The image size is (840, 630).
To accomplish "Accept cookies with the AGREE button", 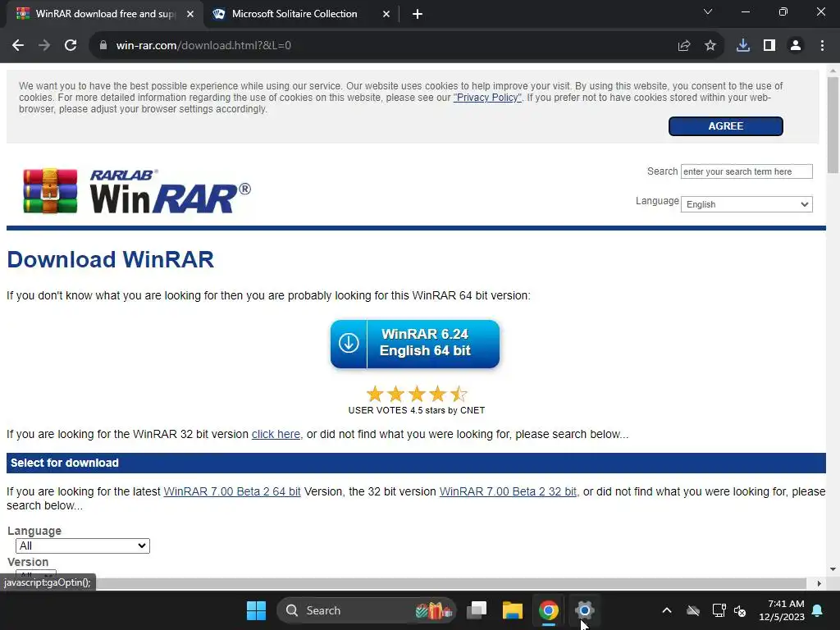I will tap(725, 126).
